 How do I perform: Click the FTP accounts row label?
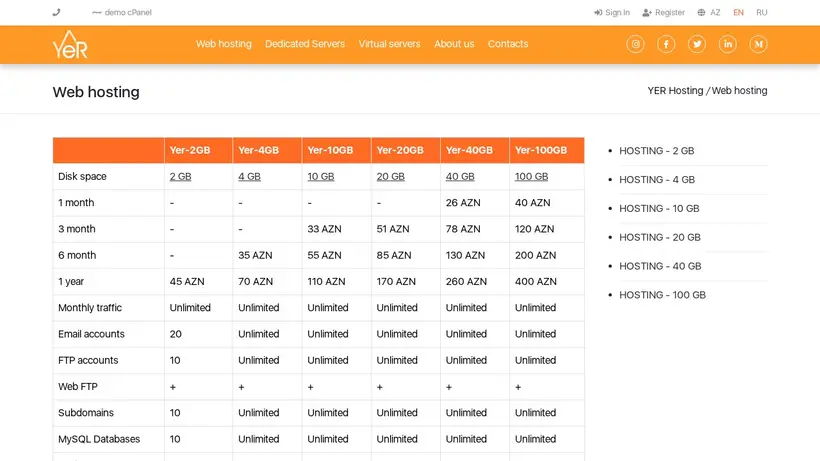(88, 360)
